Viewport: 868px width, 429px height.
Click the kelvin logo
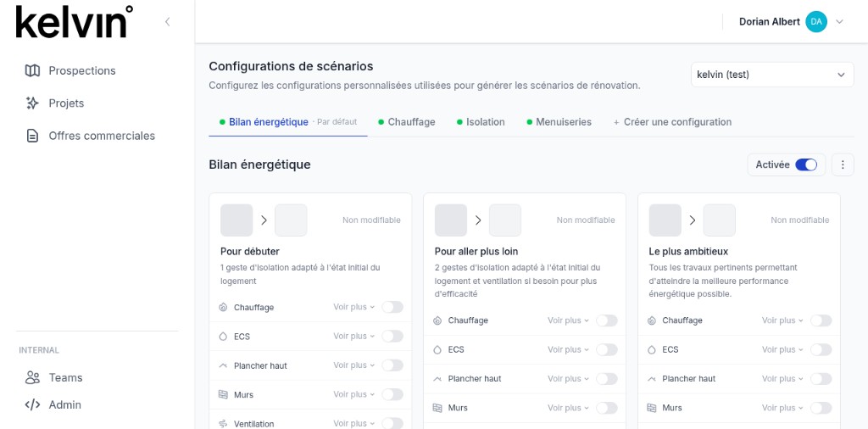coord(75,22)
